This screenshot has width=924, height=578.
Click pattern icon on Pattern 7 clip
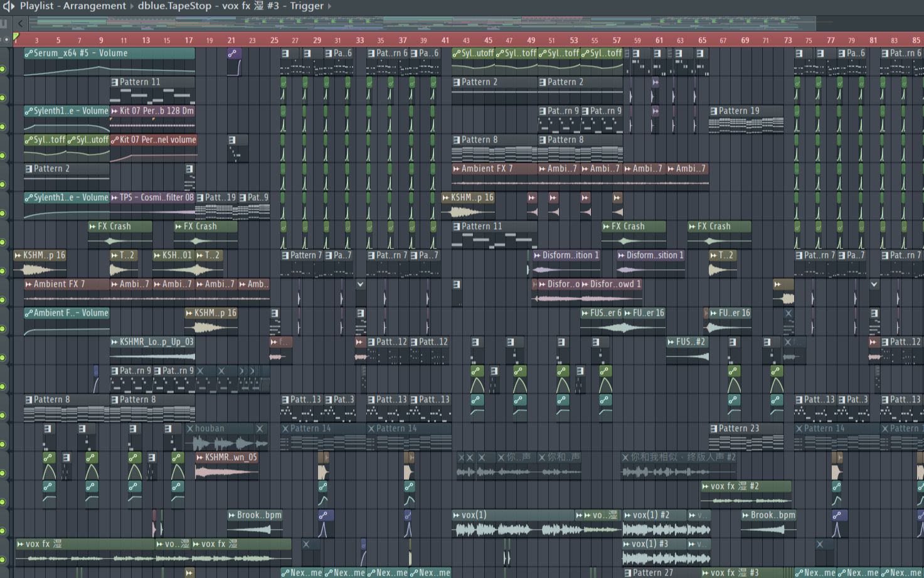coord(285,255)
